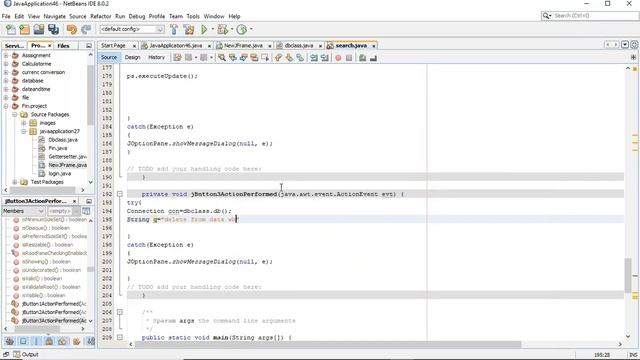Click the Shift Line Right editor icon

325,58
